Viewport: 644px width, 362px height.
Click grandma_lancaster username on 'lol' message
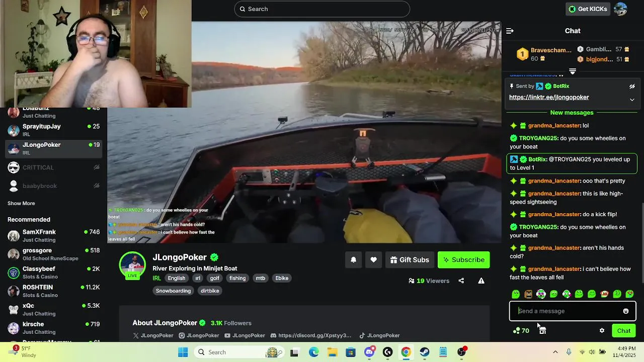point(554,126)
